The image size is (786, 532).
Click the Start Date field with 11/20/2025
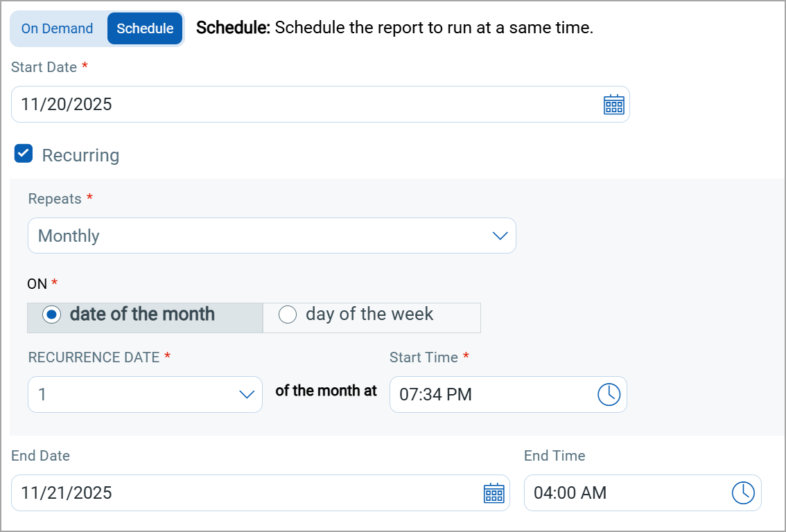click(305, 105)
